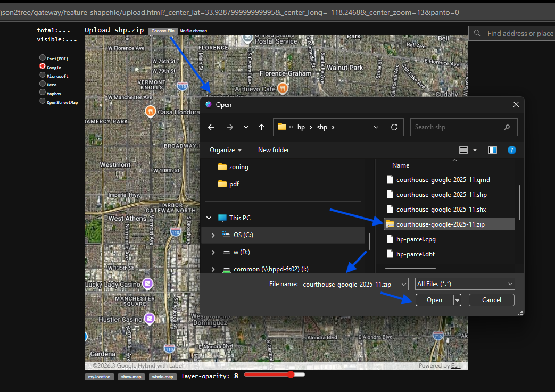Click the Casa Honduras restaurant map marker
The width and height of the screenshot is (555, 392).
click(x=151, y=111)
